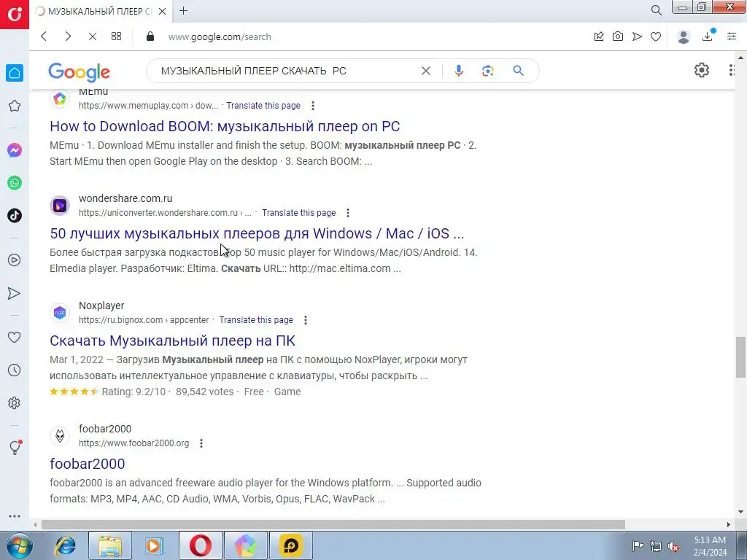Switch to Opera taskbar button
Image resolution: width=747 pixels, height=560 pixels.
point(201,545)
